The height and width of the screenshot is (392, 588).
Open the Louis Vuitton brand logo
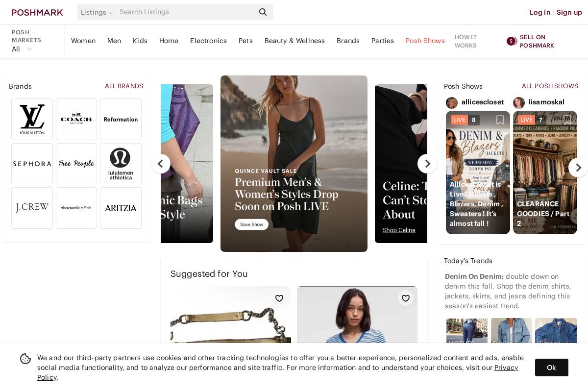32,119
